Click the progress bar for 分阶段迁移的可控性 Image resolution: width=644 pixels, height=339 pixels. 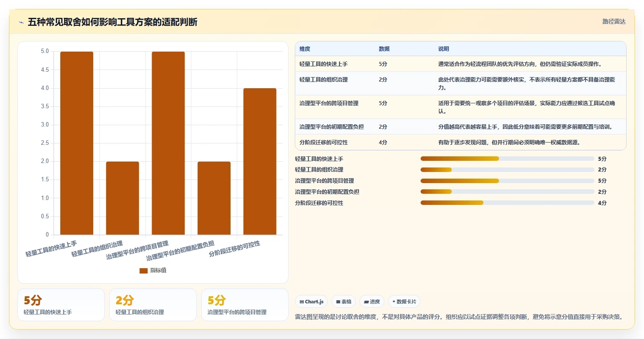(x=508, y=203)
